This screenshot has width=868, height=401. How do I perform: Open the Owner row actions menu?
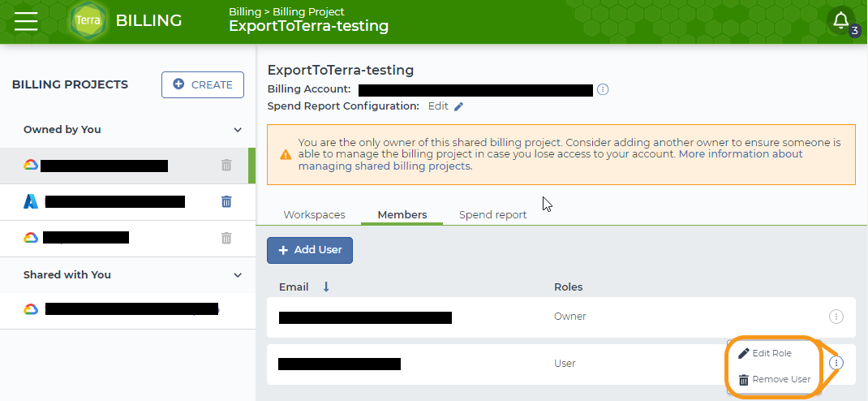pos(836,317)
